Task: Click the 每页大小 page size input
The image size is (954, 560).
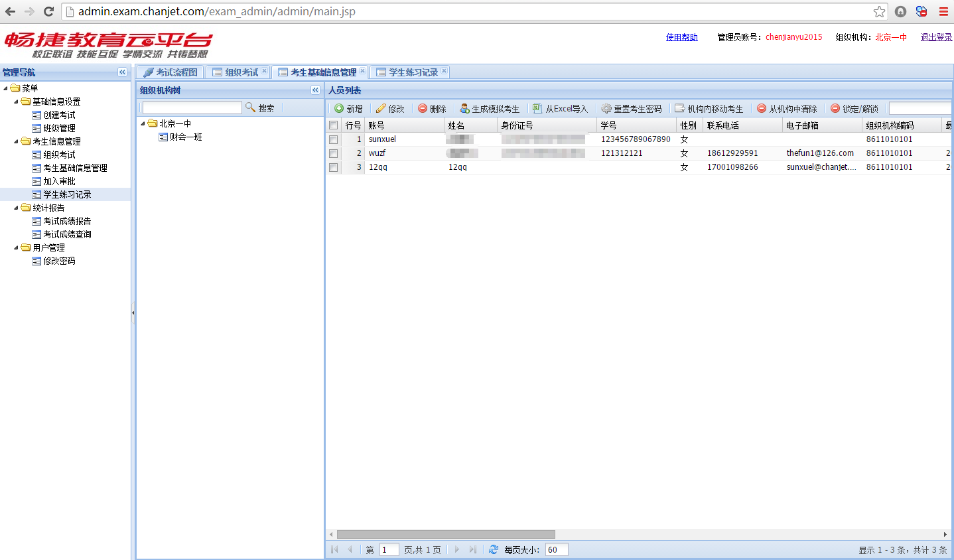Action: pos(556,549)
